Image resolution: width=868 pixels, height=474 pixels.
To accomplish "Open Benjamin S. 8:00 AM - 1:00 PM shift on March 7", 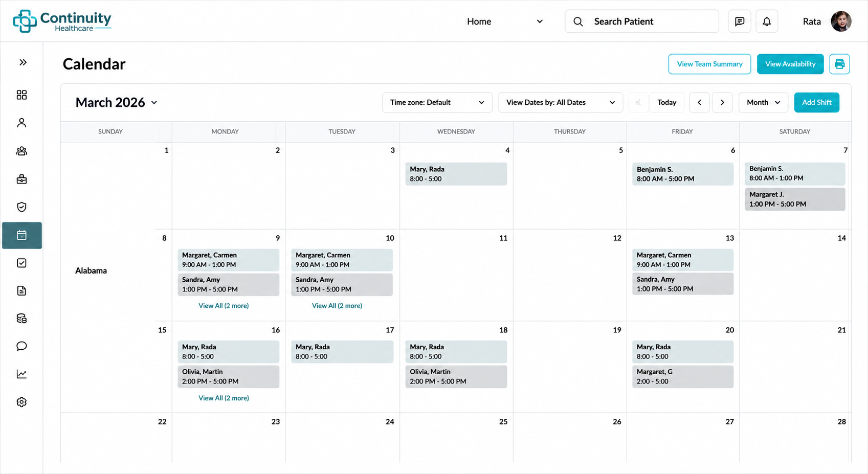I will (795, 173).
